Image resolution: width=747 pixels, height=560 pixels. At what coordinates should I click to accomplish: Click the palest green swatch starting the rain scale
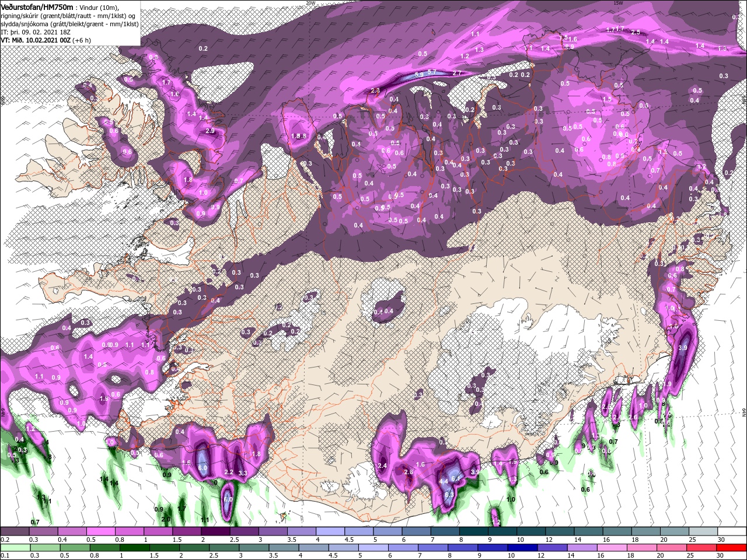coord(15,547)
